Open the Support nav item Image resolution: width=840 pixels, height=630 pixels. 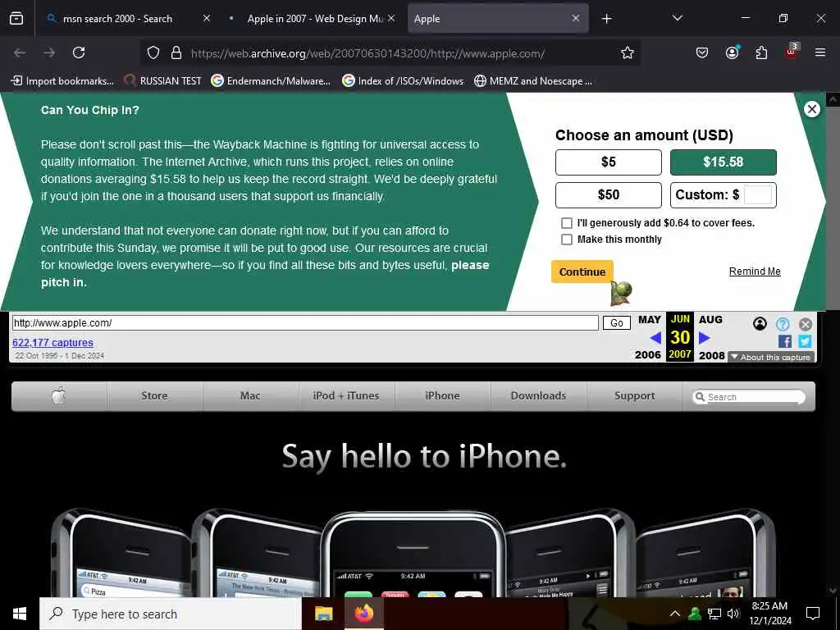[x=635, y=396]
